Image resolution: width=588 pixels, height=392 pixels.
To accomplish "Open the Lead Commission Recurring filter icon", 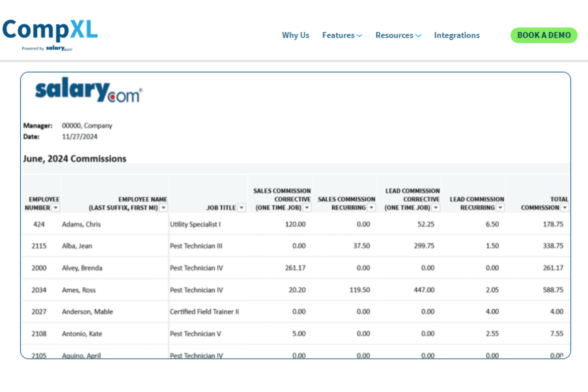I will pos(500,207).
